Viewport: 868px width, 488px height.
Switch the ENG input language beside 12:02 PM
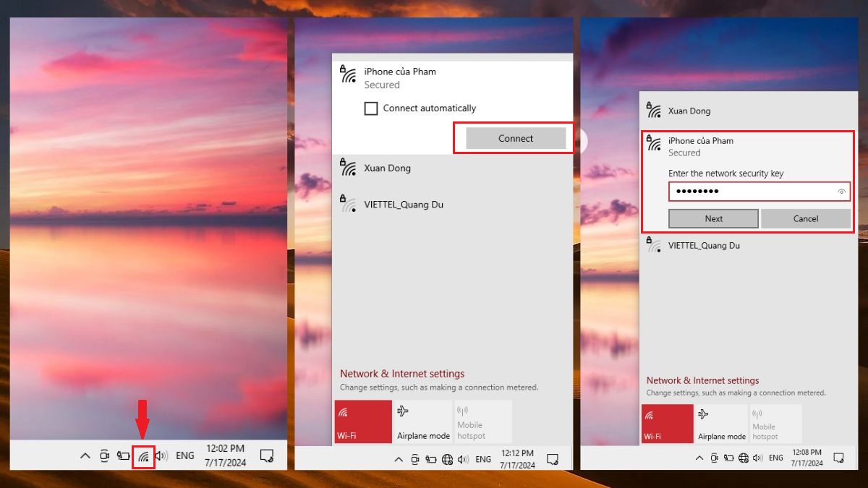[185, 456]
